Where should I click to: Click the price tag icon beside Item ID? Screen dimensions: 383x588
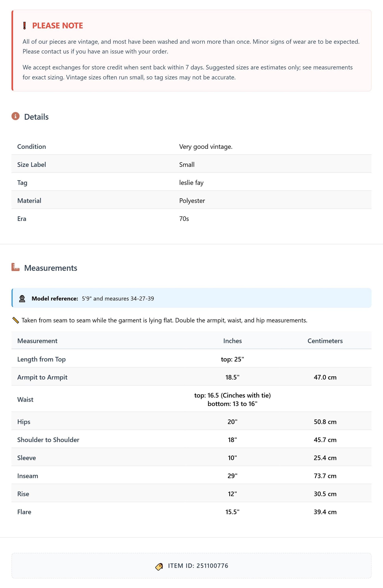(159, 566)
